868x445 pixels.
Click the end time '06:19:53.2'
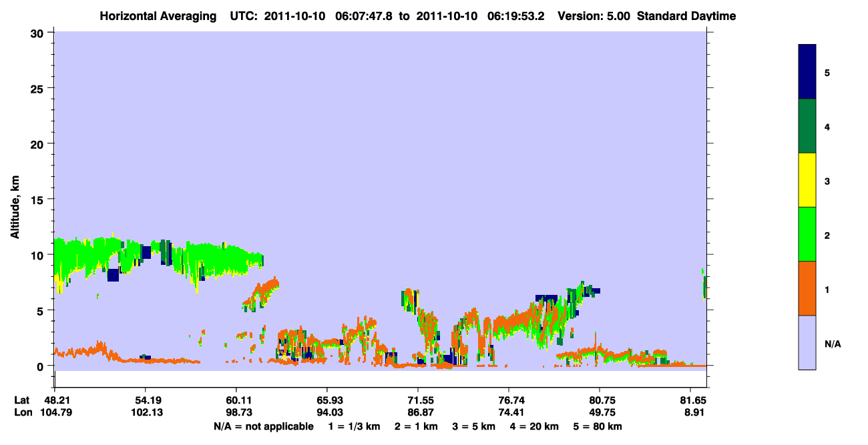(517, 16)
